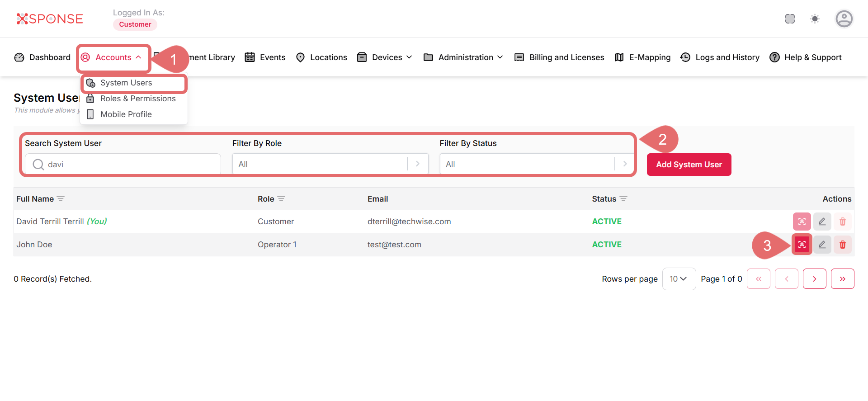Go to the next page arrow

814,279
